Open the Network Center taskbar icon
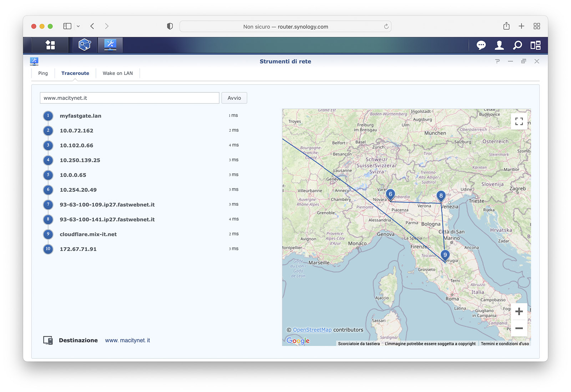This screenshot has width=571, height=392. 85,45
